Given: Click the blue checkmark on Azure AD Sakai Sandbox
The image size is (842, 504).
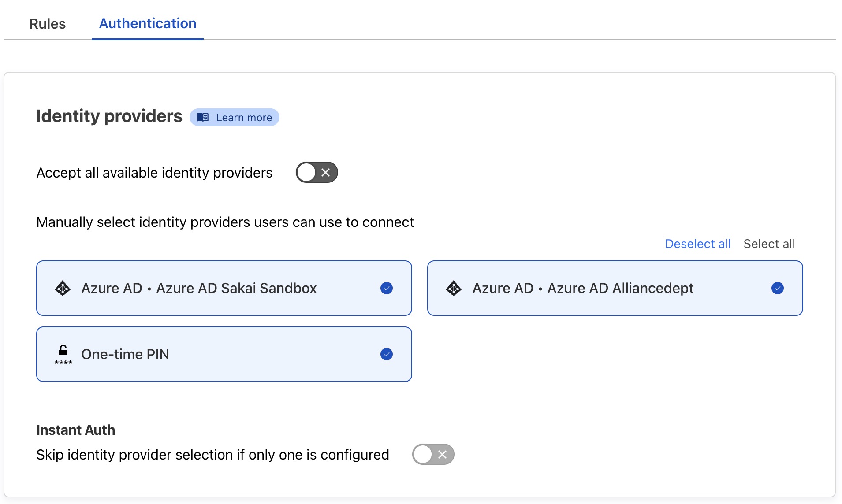Looking at the screenshot, I should [x=386, y=288].
